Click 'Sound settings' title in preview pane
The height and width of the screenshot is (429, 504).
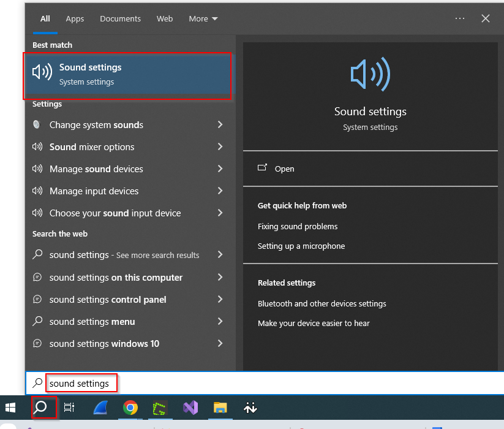coord(370,112)
